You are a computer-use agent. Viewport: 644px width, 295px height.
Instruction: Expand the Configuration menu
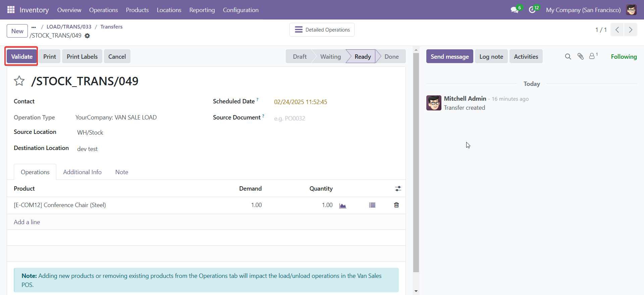(240, 10)
